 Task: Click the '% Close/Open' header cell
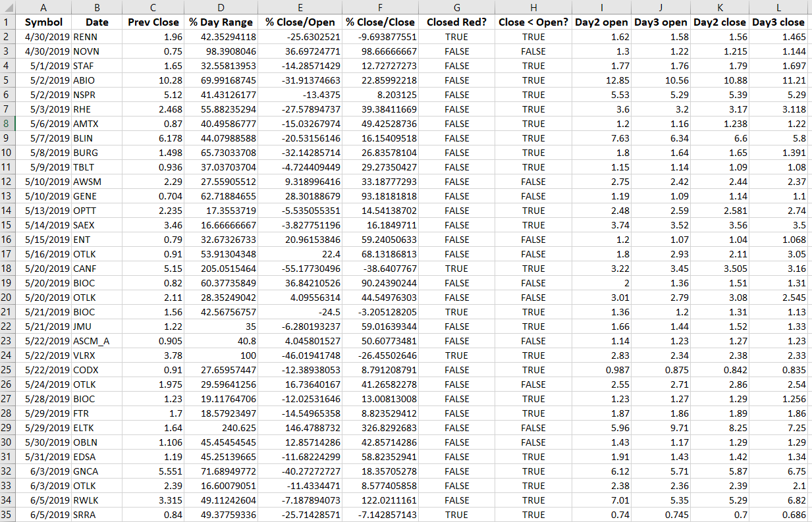(300, 22)
